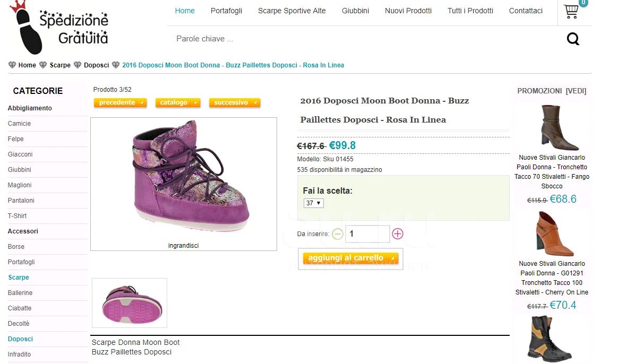The height and width of the screenshot is (364, 627).
Task: Type in the Parole chiave search field
Action: (361, 39)
